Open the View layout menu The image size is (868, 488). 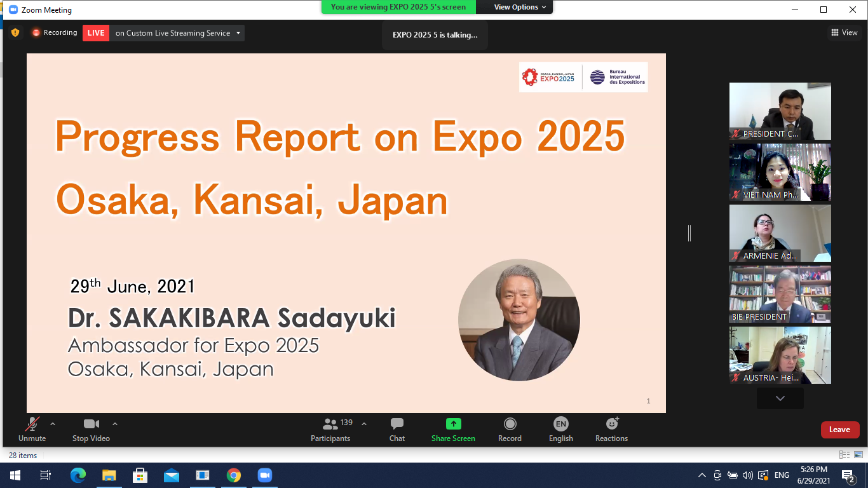pos(844,32)
